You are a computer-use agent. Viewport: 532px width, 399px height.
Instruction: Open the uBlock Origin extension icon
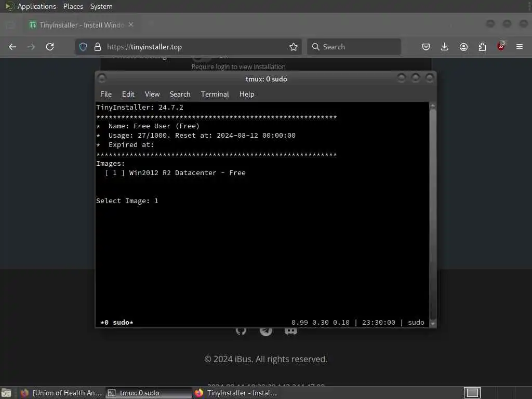(501, 46)
